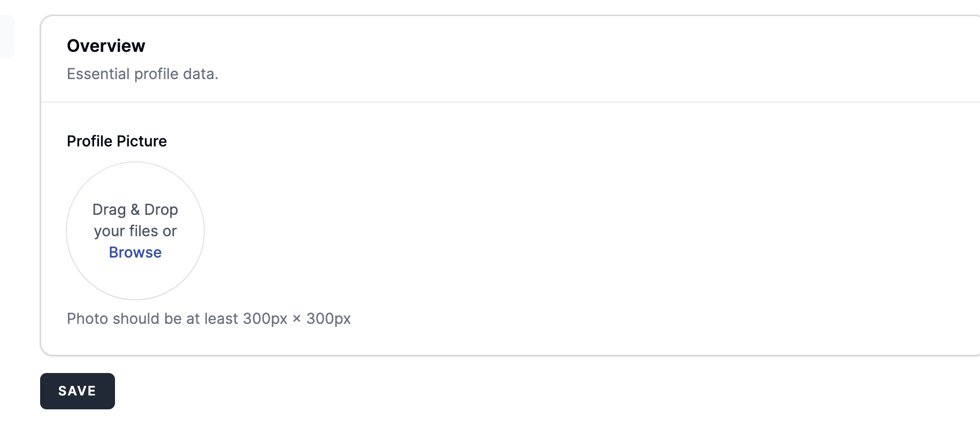Viewport: 980px width, 435px height.
Task: Click the word "Drag" in the dropzone
Action: 109,209
